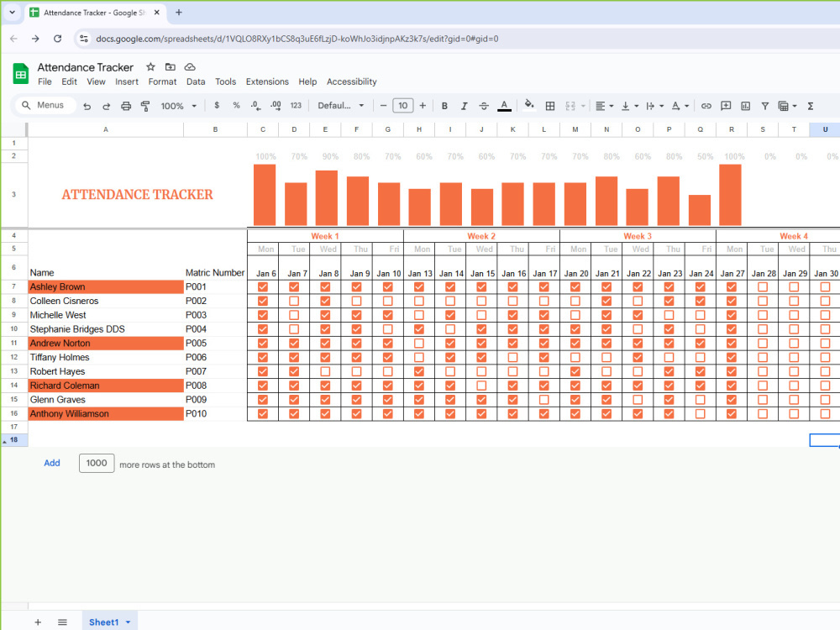Click the Menus search box
This screenshot has height=630, width=840.
[x=45, y=105]
